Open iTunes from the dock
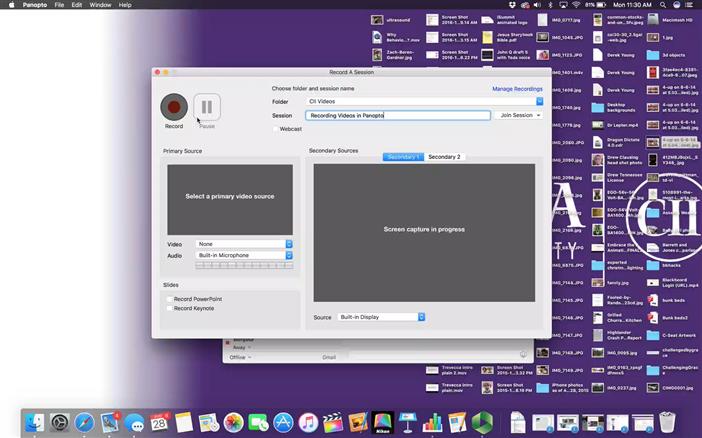Screen dimensions: 702x438 308,423
